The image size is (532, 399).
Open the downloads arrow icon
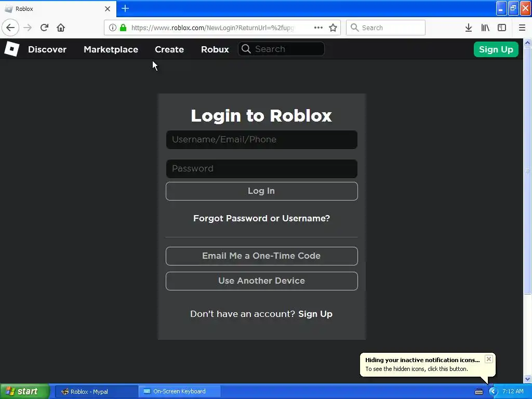tap(469, 28)
